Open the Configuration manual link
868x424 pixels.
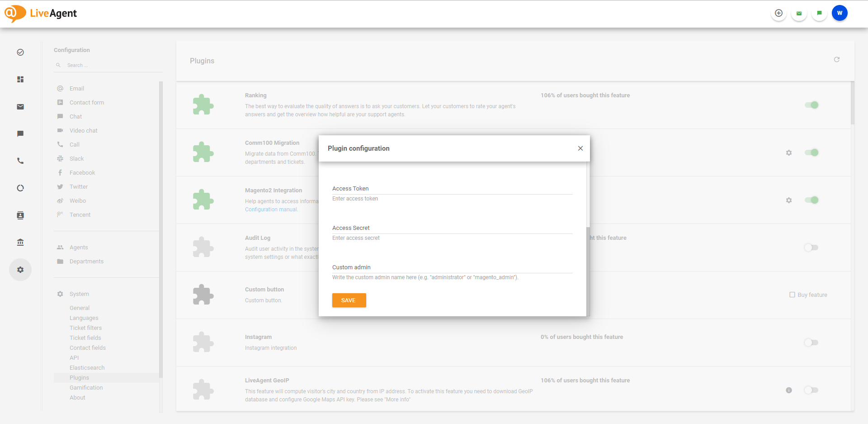pos(271,210)
